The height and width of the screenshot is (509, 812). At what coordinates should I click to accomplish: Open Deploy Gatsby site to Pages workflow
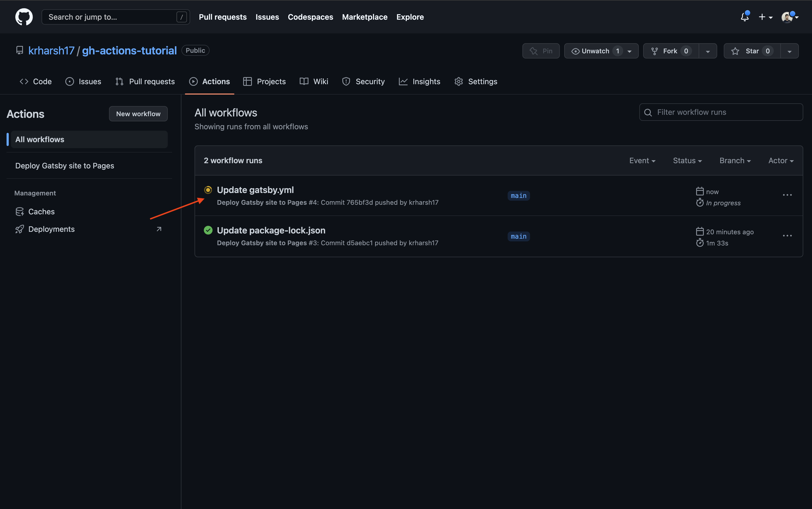pos(64,166)
